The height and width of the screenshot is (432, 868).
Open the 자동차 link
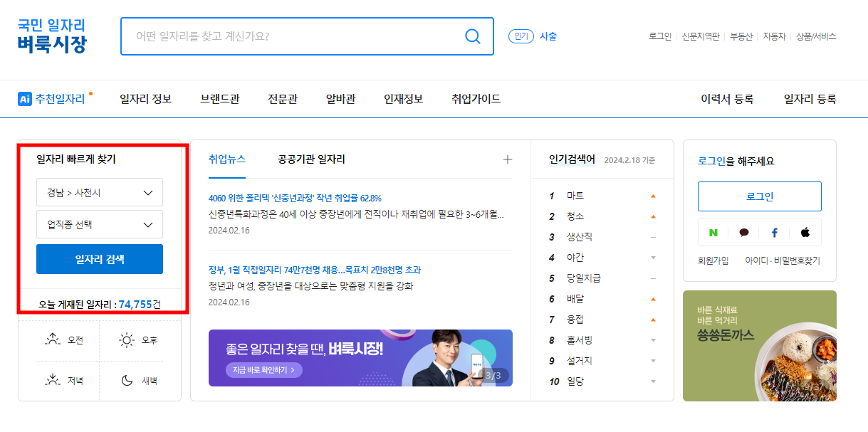point(774,36)
